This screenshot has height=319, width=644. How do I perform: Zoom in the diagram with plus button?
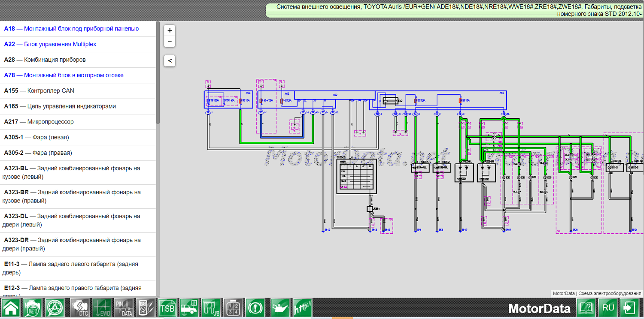[170, 30]
